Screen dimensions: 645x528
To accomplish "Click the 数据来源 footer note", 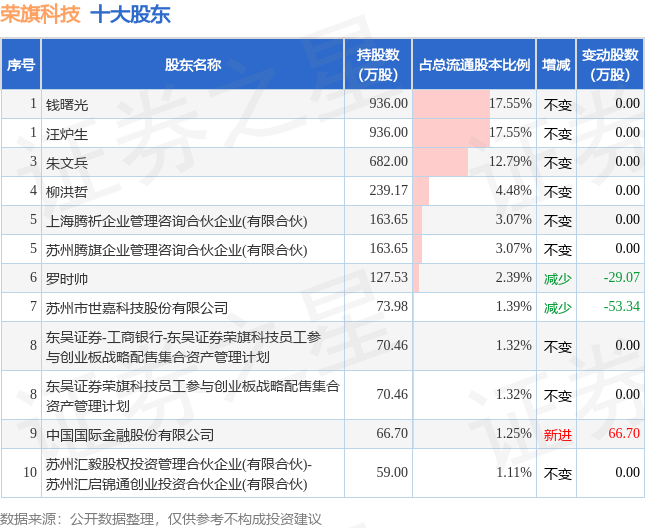I will click(160, 519).
